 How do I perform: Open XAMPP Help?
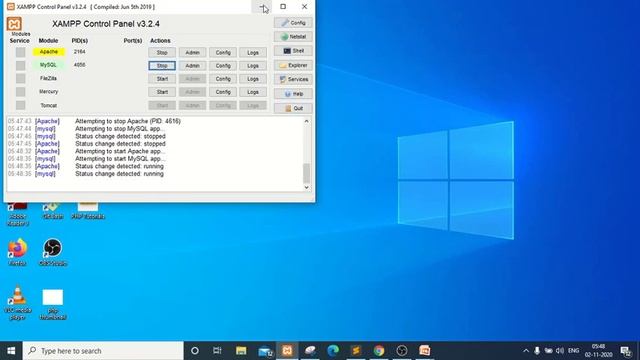293,94
